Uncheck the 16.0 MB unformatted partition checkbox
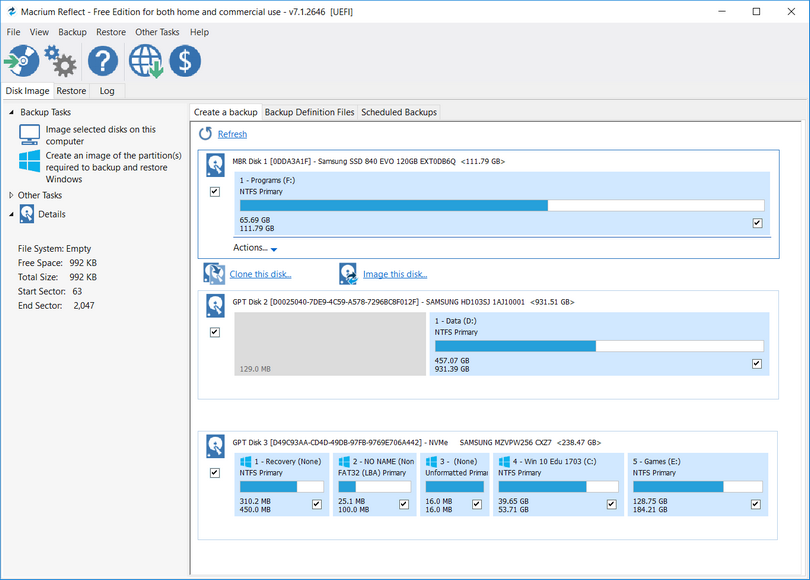The height and width of the screenshot is (580, 810). coord(477,504)
